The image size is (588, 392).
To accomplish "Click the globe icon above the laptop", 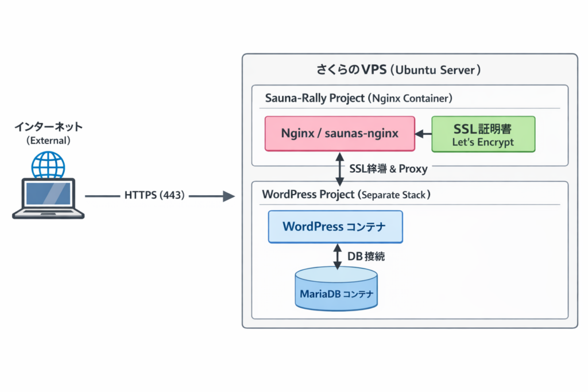I will 49,164.
